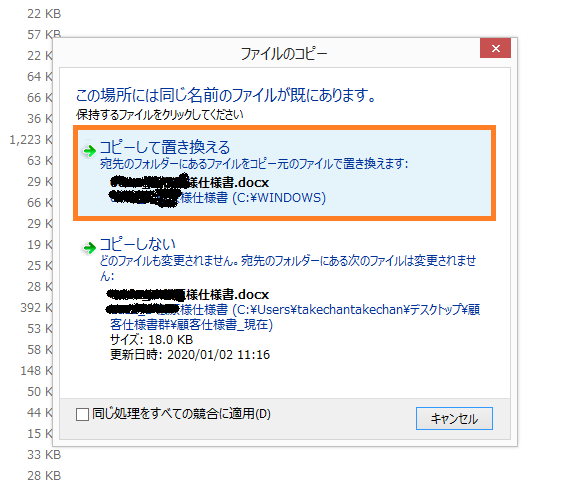Select the 148 K size entry in list
567x492 pixels.
point(37,371)
